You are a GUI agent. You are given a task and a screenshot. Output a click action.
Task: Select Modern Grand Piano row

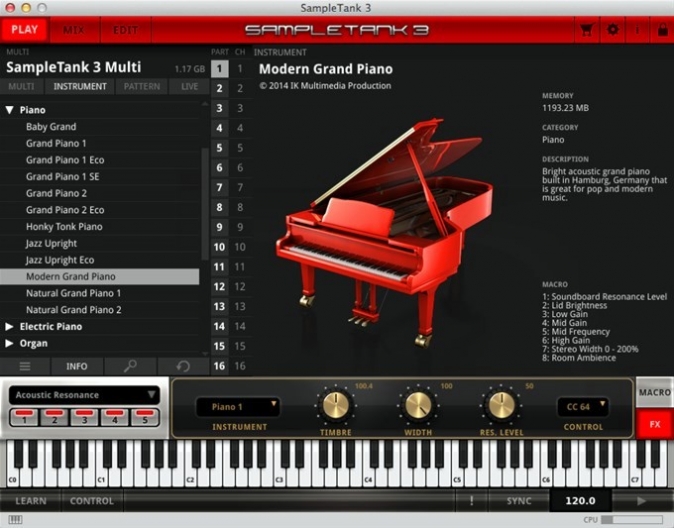click(x=100, y=276)
